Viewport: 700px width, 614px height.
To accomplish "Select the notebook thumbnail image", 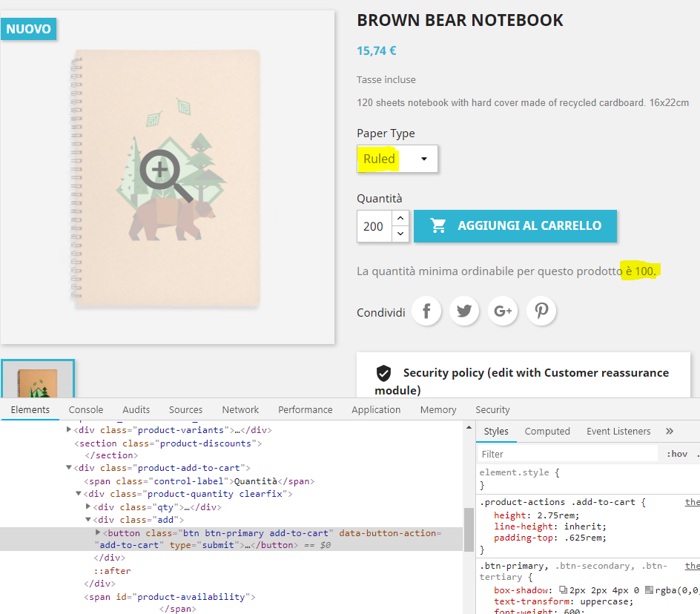I will point(38,379).
